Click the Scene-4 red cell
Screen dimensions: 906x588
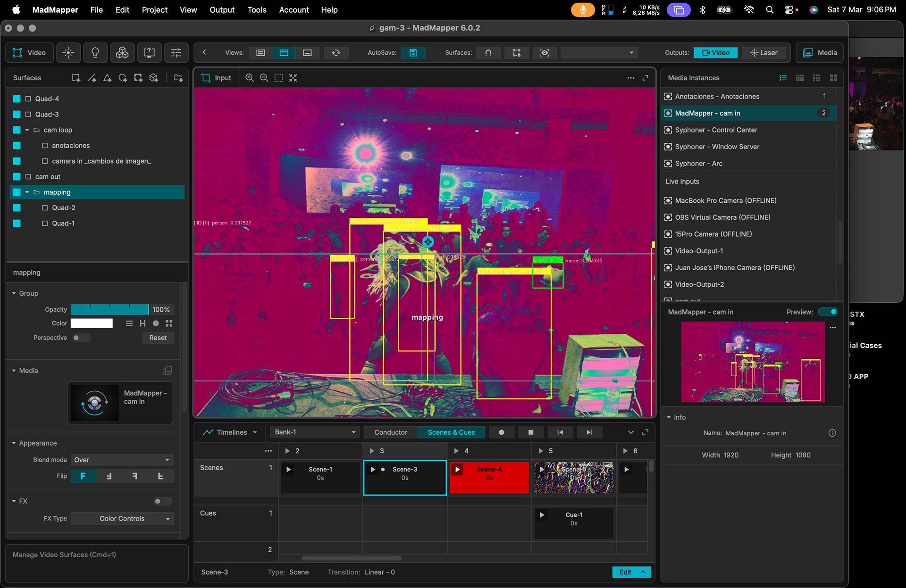489,477
